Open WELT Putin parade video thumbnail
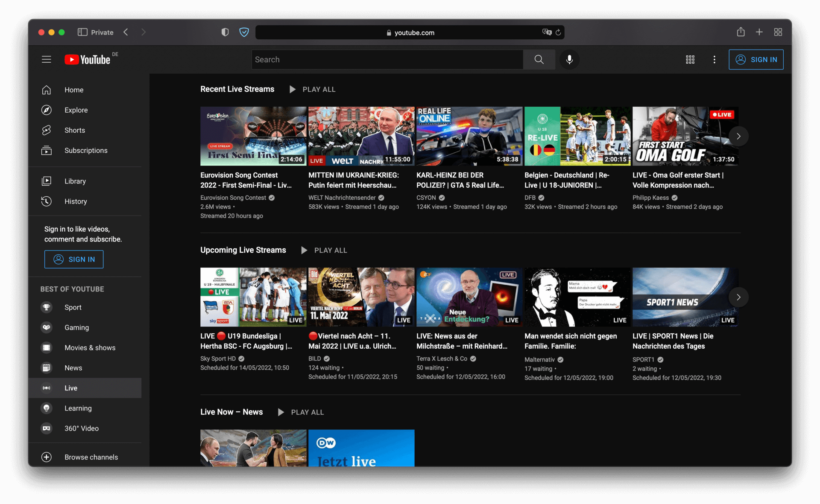Image resolution: width=820 pixels, height=504 pixels. tap(361, 136)
